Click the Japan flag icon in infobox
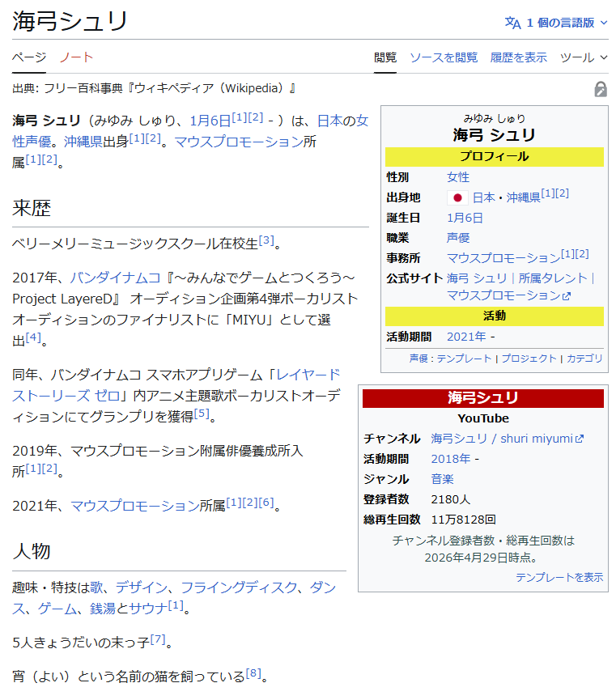The image size is (616, 700). [x=457, y=197]
